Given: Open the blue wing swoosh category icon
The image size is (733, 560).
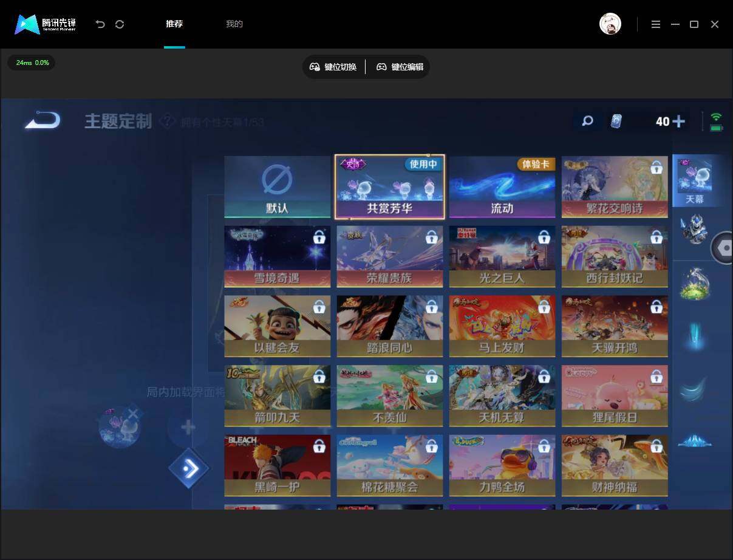Looking at the screenshot, I should click(x=694, y=389).
